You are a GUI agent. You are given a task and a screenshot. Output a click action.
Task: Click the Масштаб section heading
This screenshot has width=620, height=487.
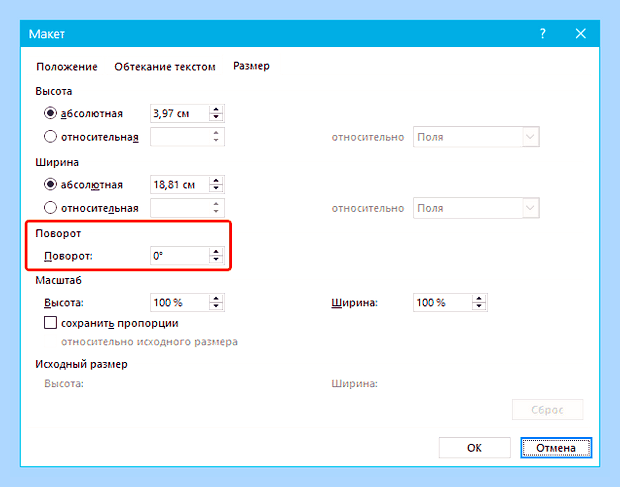click(x=59, y=280)
